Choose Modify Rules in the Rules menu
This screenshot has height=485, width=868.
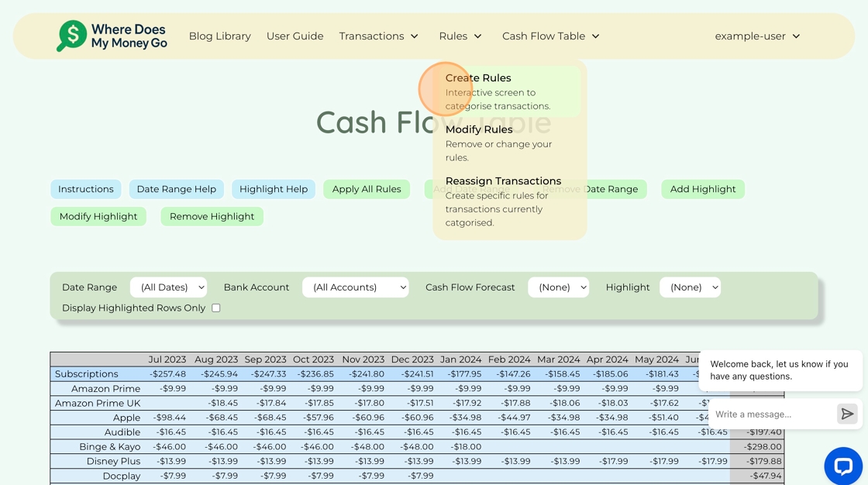[509, 143]
